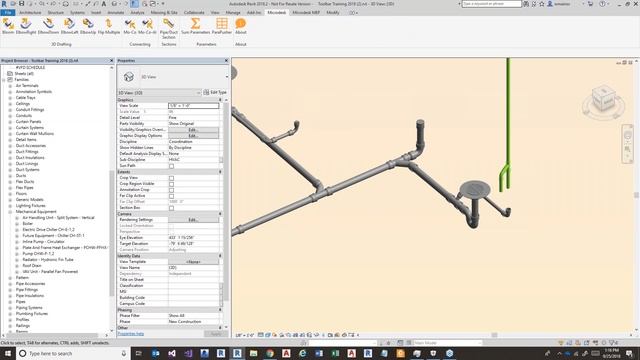Click the ViewCube in the 3D view
The image size is (640, 360).
click(x=604, y=99)
